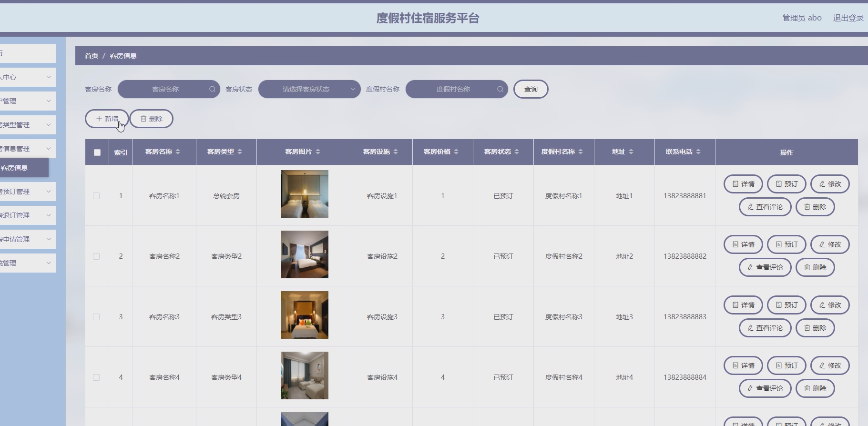The image size is (868, 426).
Task: Select 客房信息 sidebar submenu item
Action: [x=24, y=168]
